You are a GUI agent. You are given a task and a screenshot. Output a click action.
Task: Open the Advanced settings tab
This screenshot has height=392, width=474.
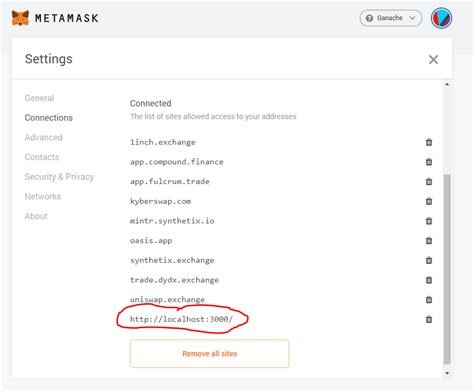pos(44,137)
